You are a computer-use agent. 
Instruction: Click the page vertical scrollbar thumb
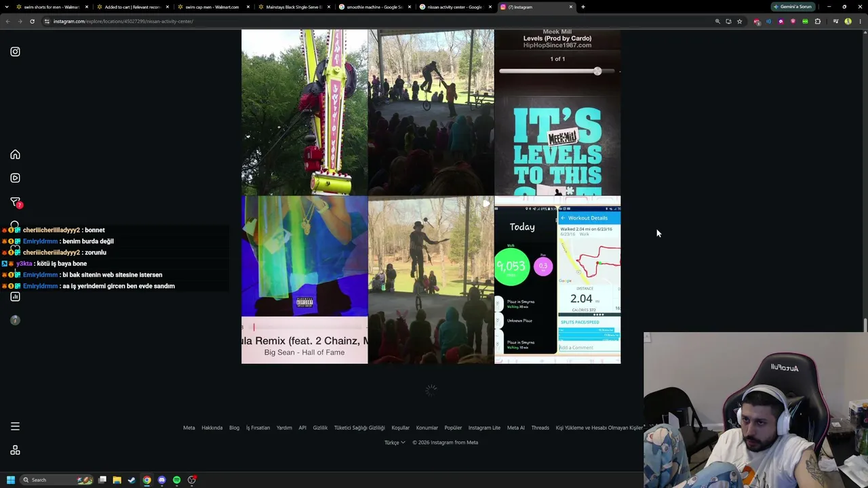[865, 327]
